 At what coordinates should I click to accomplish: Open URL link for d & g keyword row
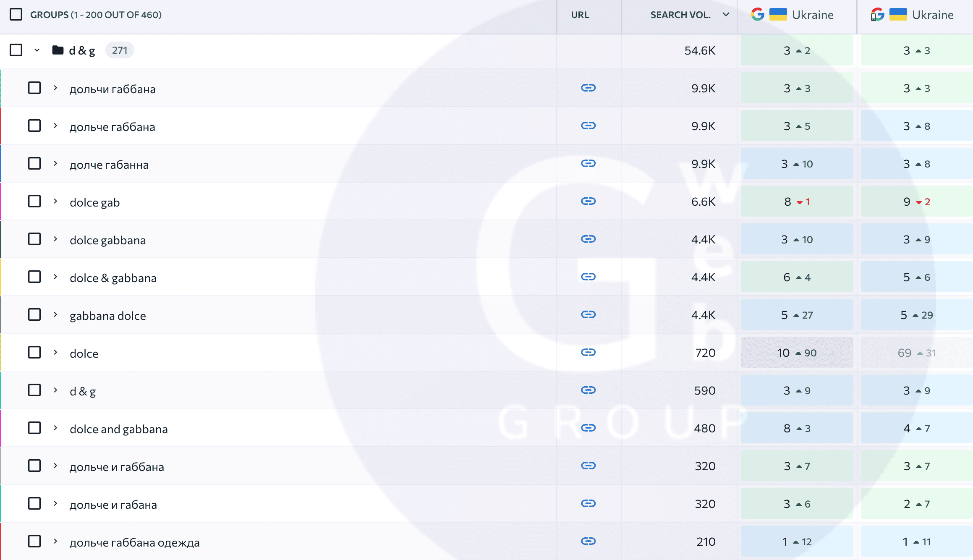point(588,390)
